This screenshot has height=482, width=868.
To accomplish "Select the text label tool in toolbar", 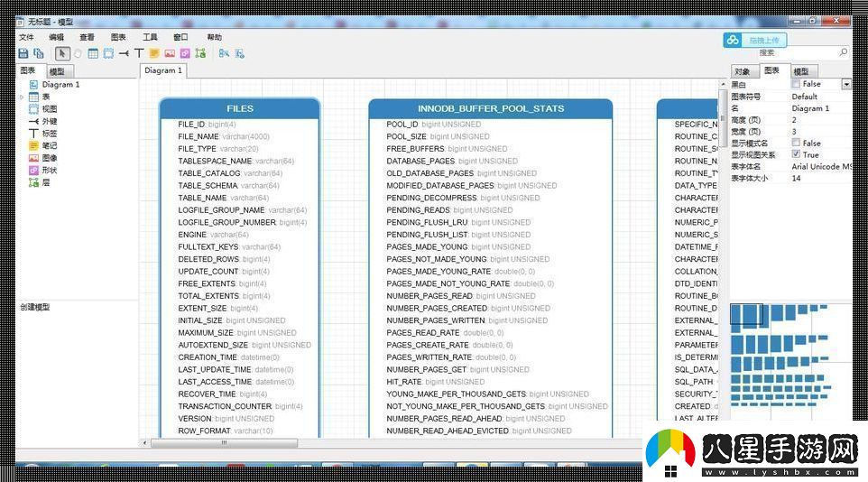I will click(x=139, y=53).
